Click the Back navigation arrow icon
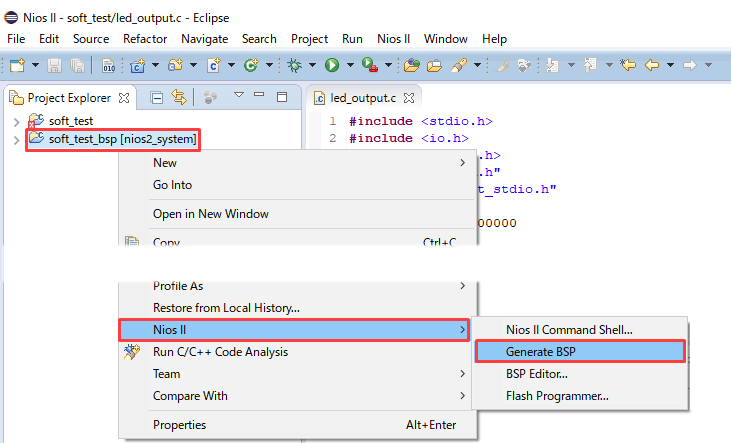This screenshot has width=732, height=443. pyautogui.click(x=652, y=65)
